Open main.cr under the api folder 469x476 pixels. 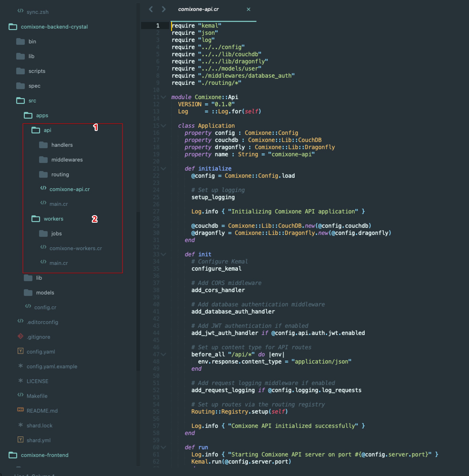coord(59,204)
